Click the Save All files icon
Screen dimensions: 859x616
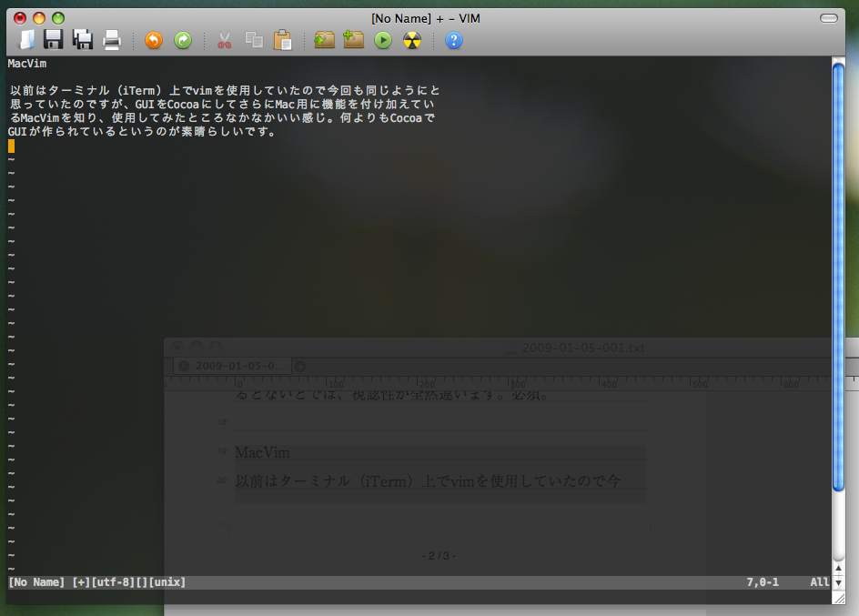(83, 40)
